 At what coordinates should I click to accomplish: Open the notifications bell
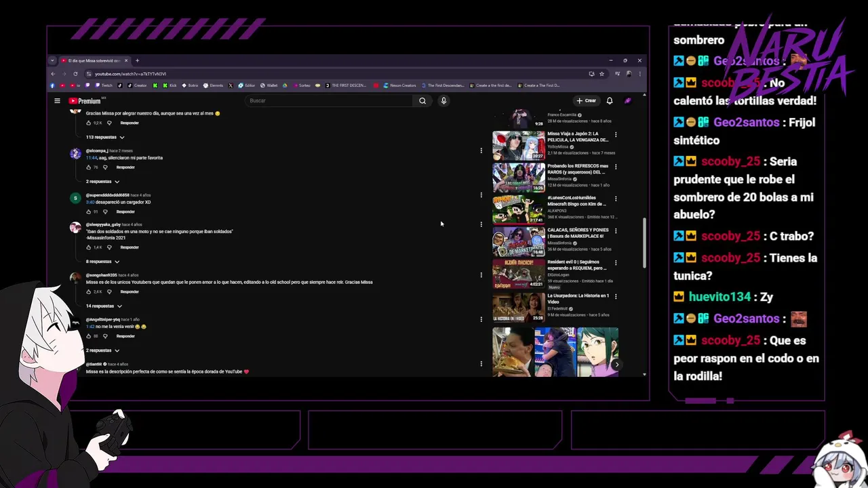(x=610, y=101)
